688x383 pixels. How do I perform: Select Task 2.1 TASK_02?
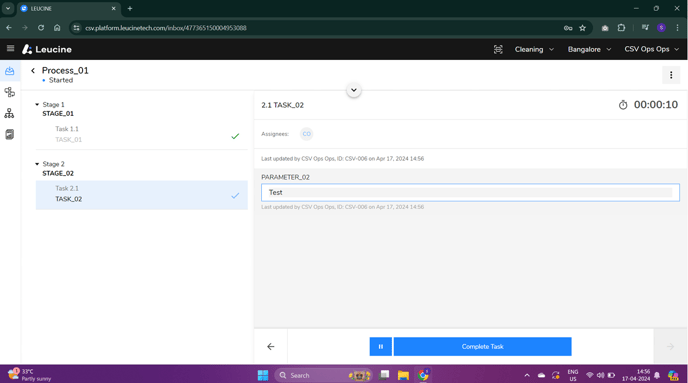pyautogui.click(x=141, y=194)
